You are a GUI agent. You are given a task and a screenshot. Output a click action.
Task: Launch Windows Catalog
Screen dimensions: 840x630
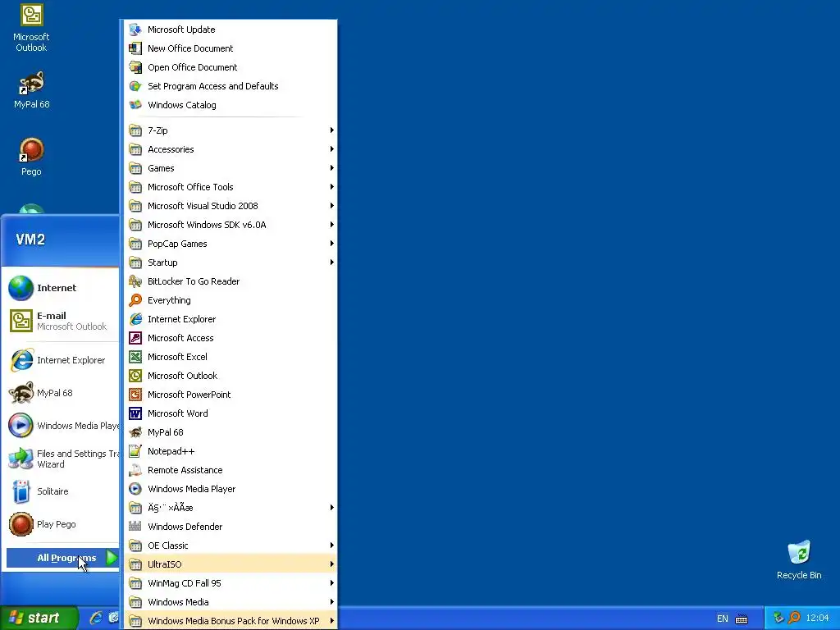pyautogui.click(x=231, y=105)
